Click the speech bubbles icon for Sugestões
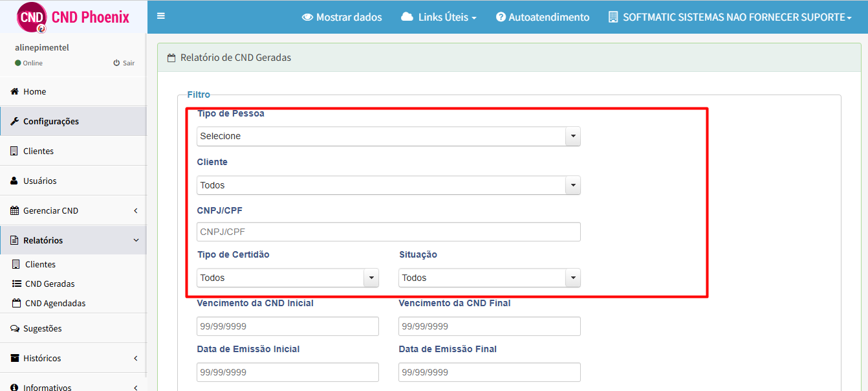Screen dimensions: 868x391 15,328
